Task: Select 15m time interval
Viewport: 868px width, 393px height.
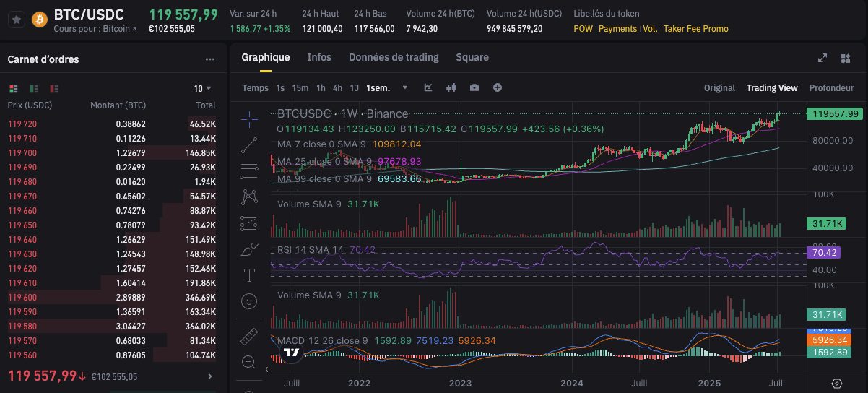Action: pyautogui.click(x=300, y=88)
